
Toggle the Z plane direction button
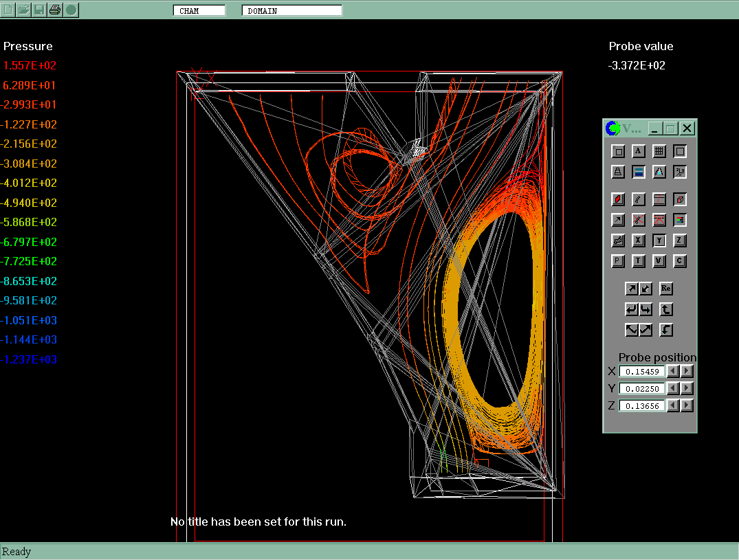[x=679, y=240]
